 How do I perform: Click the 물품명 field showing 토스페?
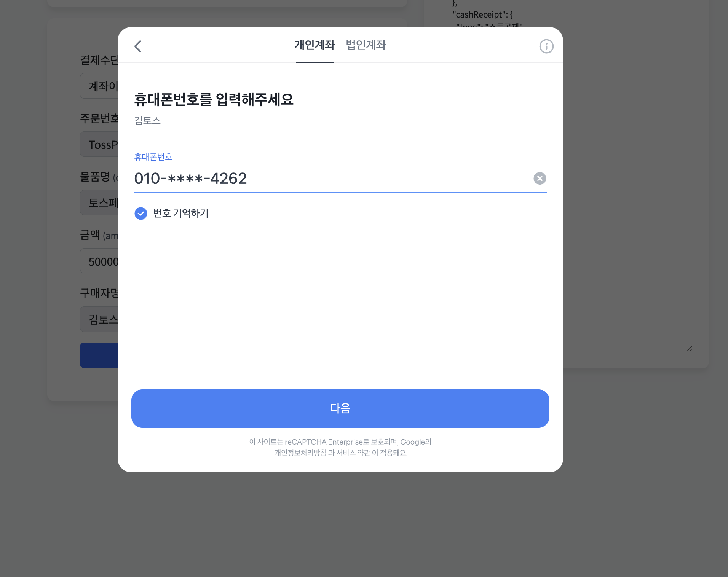click(x=99, y=202)
